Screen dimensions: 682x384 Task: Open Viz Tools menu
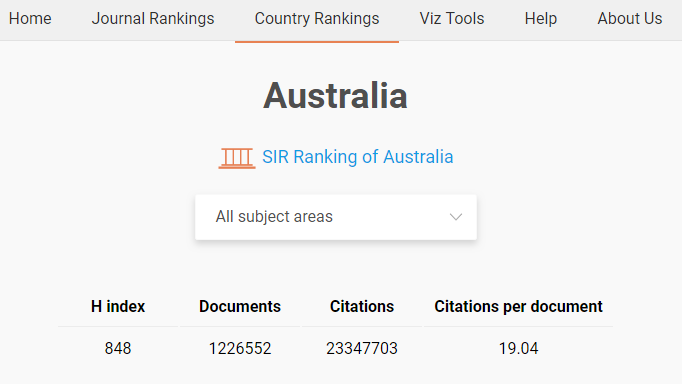(451, 19)
